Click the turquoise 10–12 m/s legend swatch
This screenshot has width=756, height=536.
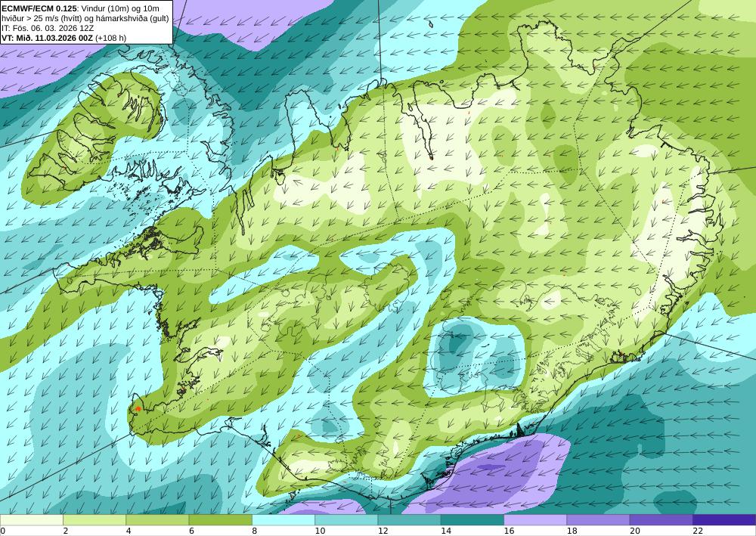coord(346,520)
